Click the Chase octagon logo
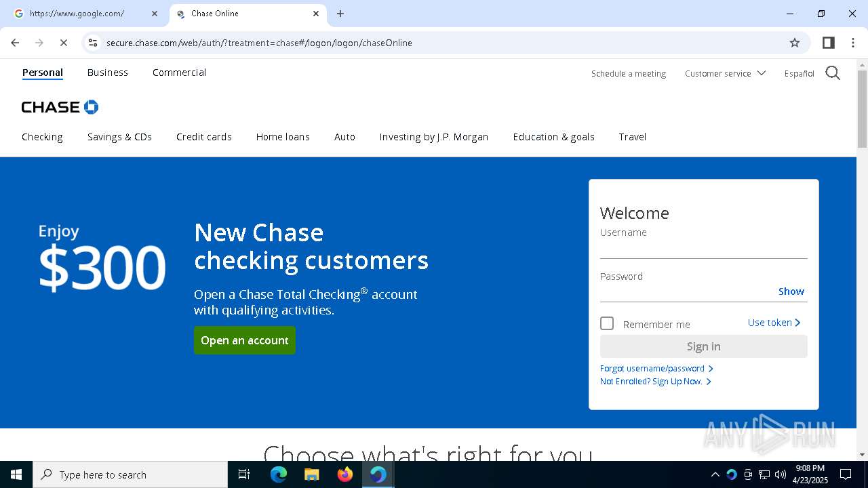The width and height of the screenshot is (868, 488). tap(91, 107)
